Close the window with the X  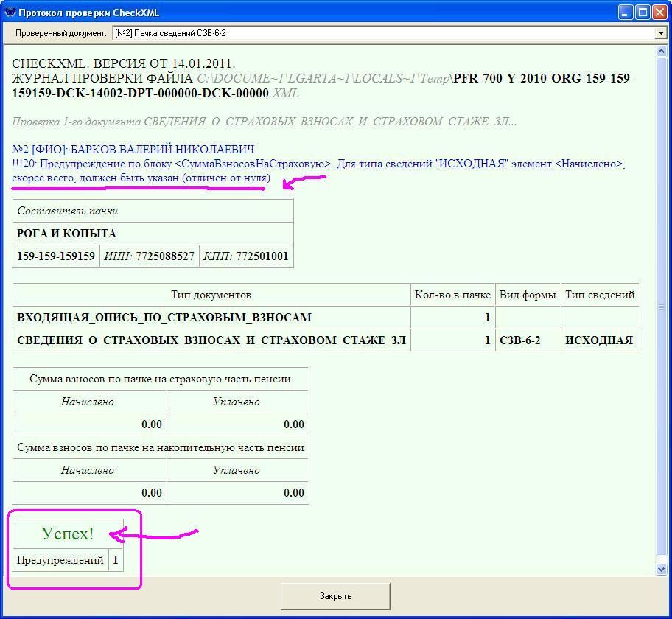[x=659, y=13]
